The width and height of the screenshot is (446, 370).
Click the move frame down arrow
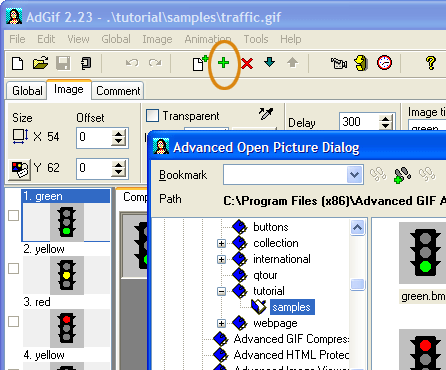pos(269,62)
